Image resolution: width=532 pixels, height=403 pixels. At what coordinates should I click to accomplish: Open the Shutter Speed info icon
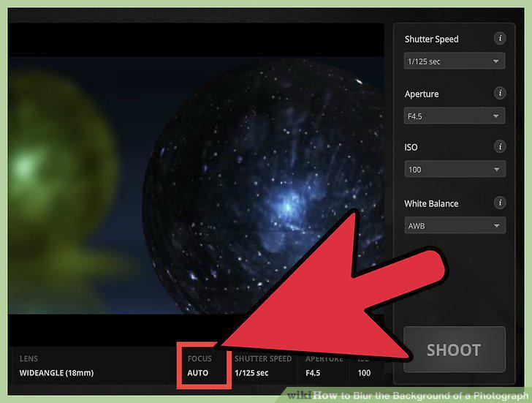[500, 38]
